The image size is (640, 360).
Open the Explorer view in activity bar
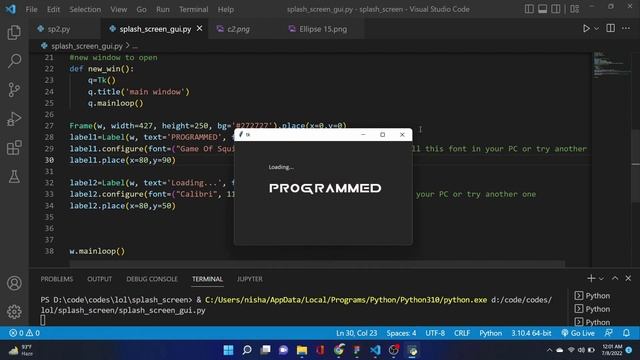(x=14, y=32)
